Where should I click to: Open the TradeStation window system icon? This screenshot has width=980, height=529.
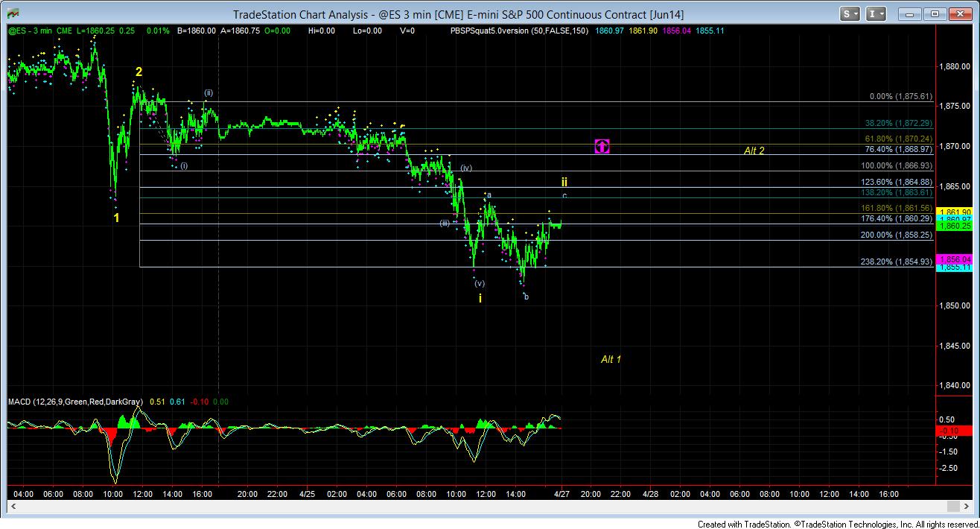(x=14, y=13)
